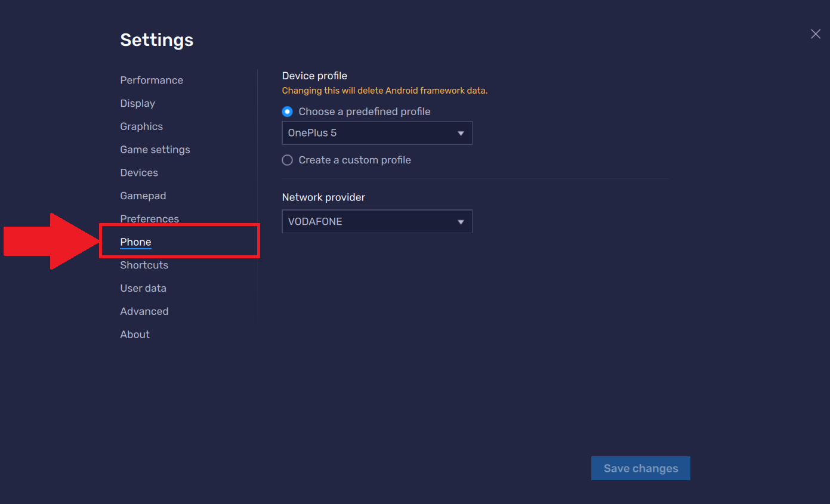This screenshot has width=830, height=504.
Task: Select the 'Choose a predefined profile' radio button
Action: tap(288, 112)
